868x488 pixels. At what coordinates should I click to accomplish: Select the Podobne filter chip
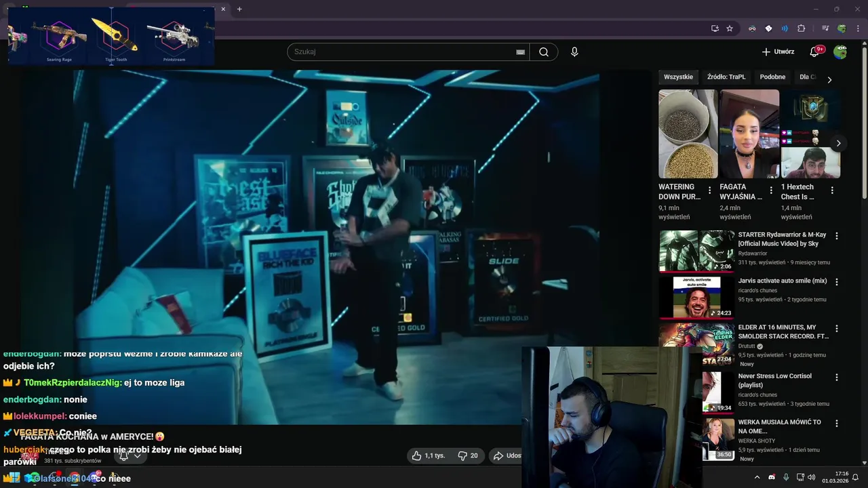772,77
